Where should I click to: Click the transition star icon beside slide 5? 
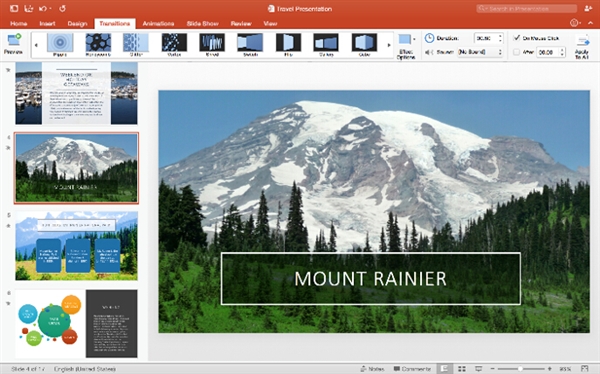click(x=8, y=226)
